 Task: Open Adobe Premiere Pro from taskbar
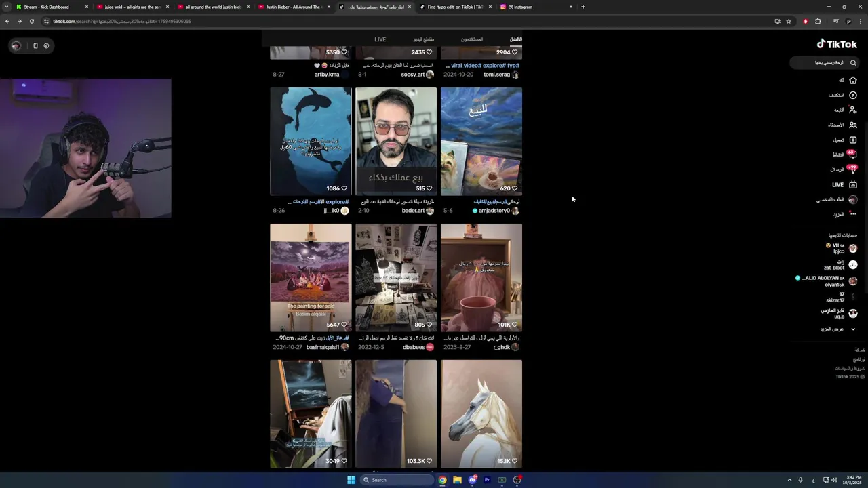click(x=487, y=480)
